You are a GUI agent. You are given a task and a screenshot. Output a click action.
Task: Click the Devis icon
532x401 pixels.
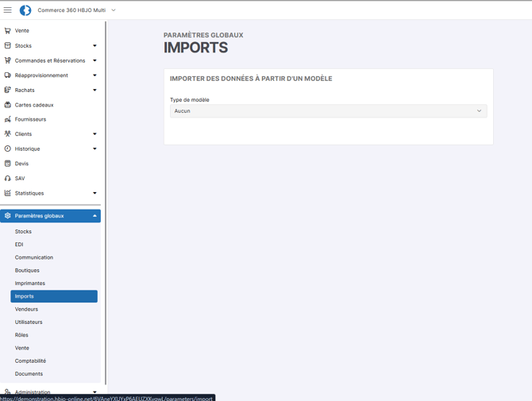click(8, 164)
